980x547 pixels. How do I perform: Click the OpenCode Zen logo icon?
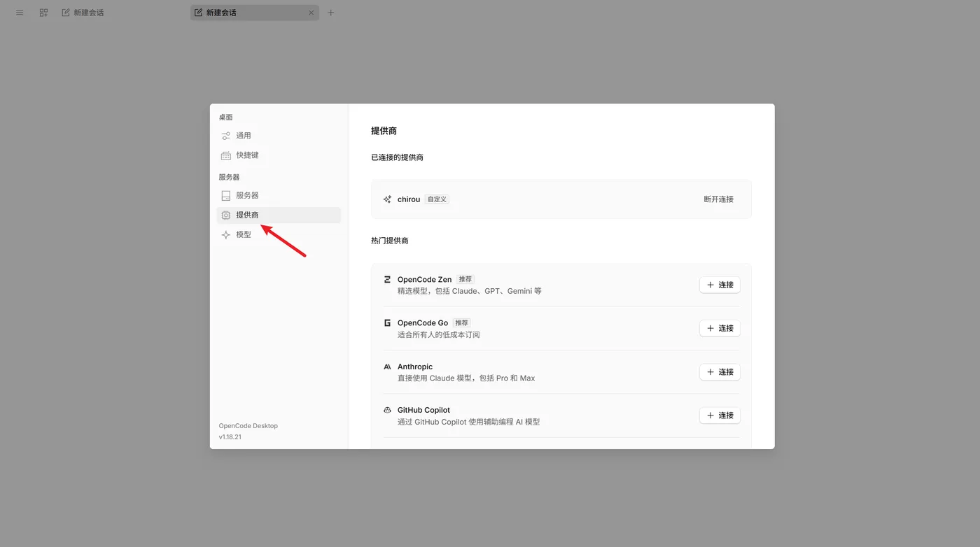click(x=387, y=279)
